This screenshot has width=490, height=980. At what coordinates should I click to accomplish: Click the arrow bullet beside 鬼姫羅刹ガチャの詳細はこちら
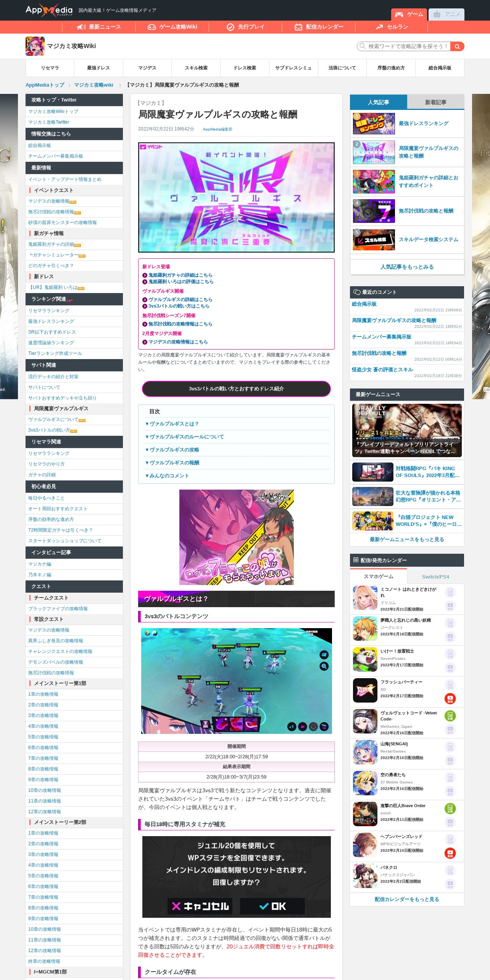coord(145,276)
